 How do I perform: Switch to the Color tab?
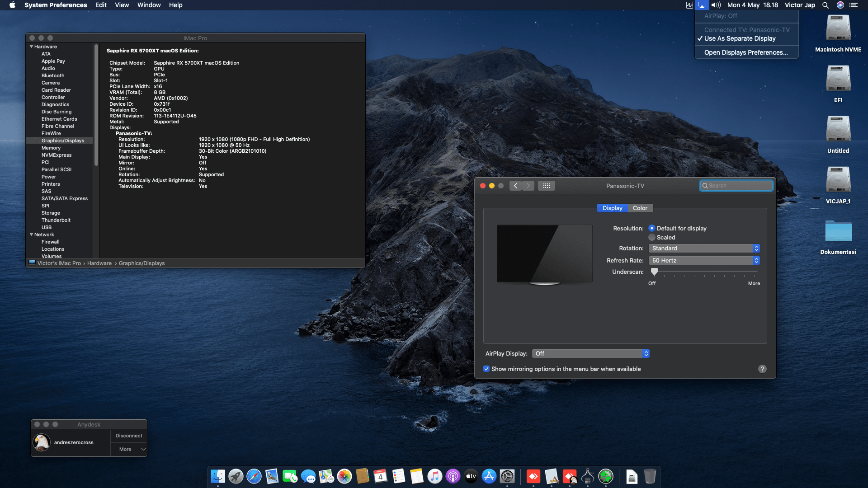coord(640,208)
